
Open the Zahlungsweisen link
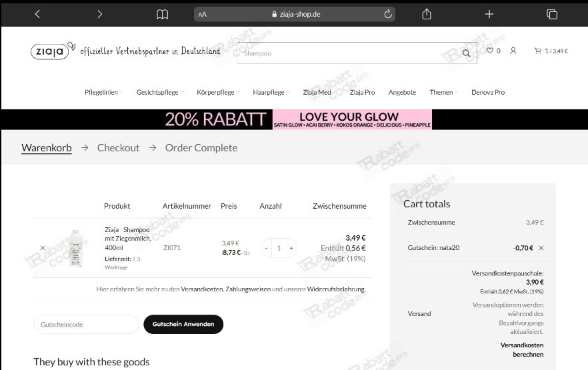point(248,289)
